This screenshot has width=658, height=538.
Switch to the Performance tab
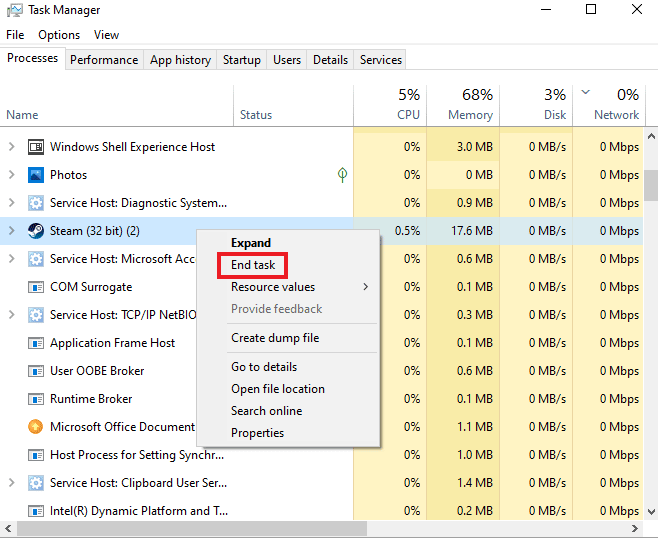(104, 60)
